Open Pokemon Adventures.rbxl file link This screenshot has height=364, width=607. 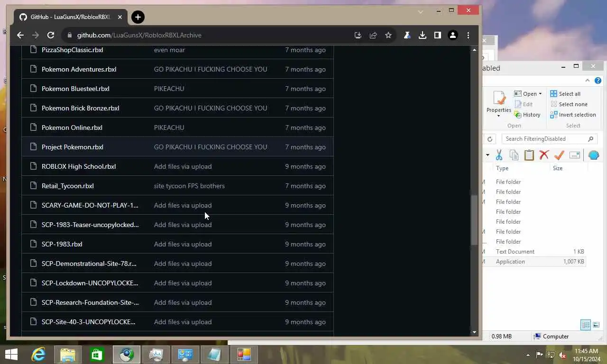pos(79,69)
